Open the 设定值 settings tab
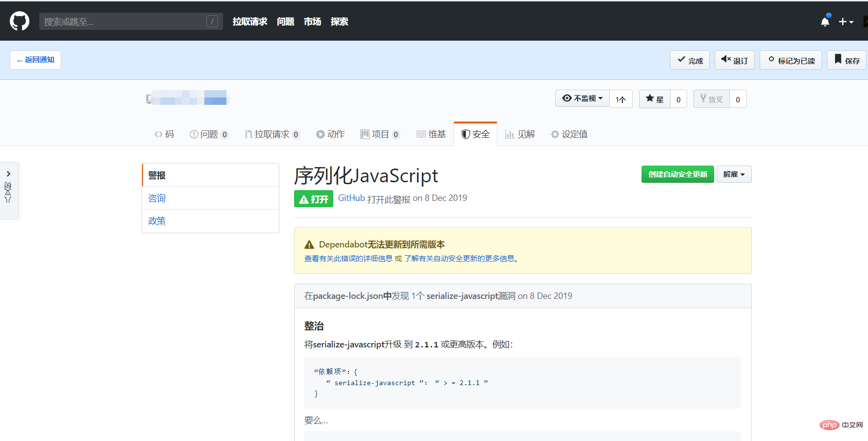Viewport: 868px width, 441px height. [x=569, y=134]
